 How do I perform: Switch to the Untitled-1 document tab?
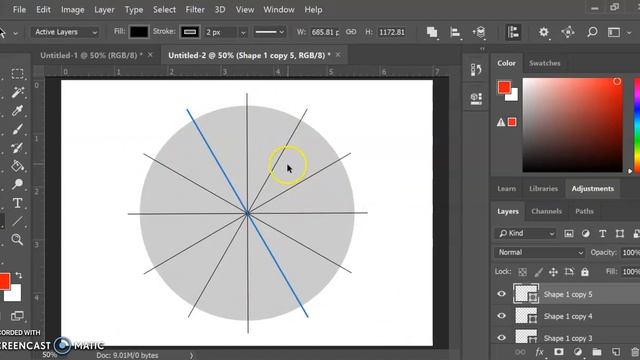[x=91, y=55]
